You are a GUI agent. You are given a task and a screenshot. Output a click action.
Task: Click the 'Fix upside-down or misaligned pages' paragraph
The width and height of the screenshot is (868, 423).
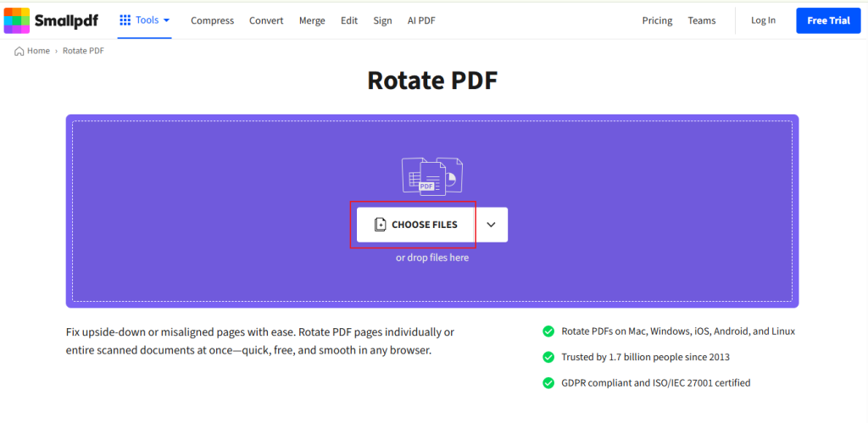pos(260,341)
